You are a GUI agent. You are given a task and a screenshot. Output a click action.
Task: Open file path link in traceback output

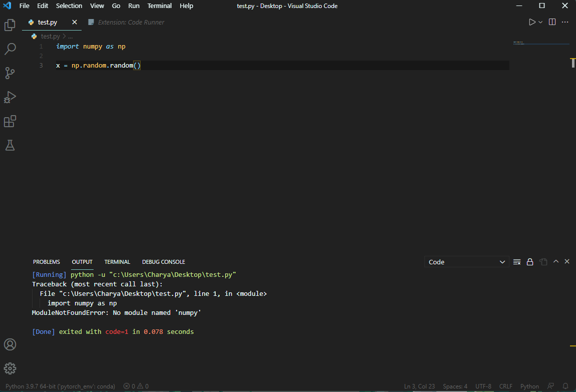point(123,294)
